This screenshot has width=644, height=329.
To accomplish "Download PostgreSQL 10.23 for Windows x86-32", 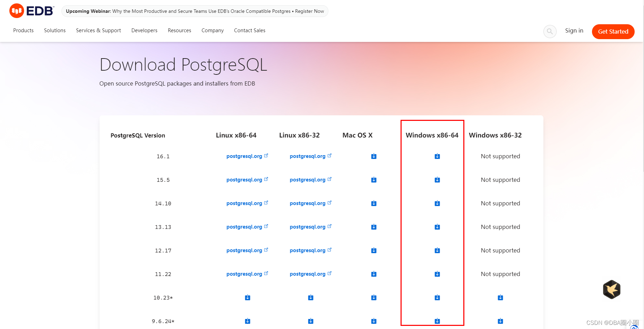I will pos(500,297).
